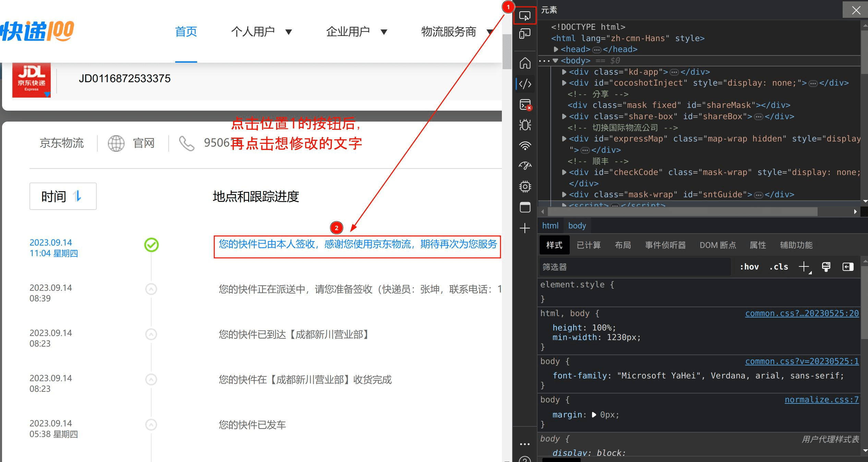The width and height of the screenshot is (868, 462).
Task: Open the Performance gauge icon tool
Action: tap(525, 166)
